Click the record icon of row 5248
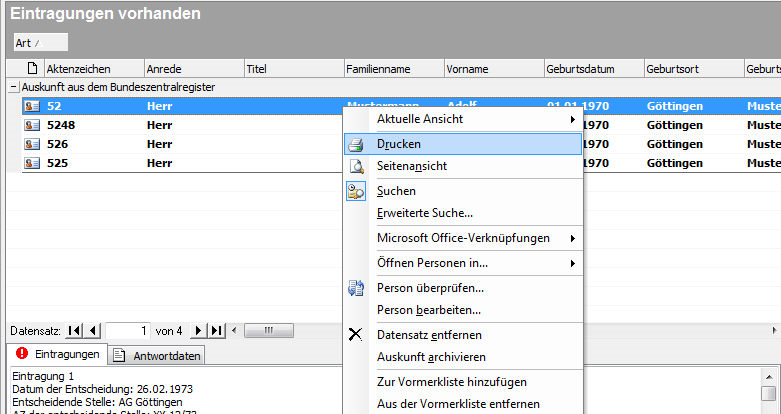Image resolution: width=781 pixels, height=414 pixels. (x=31, y=125)
